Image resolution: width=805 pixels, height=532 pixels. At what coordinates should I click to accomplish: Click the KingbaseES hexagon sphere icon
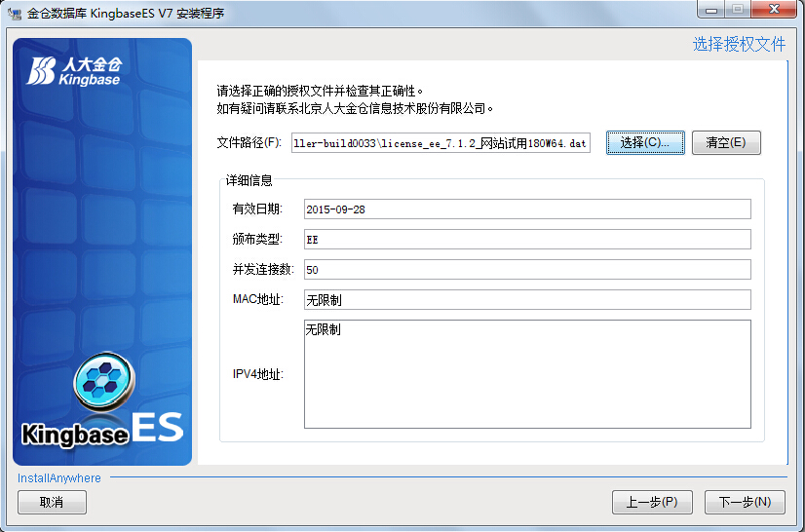click(104, 381)
